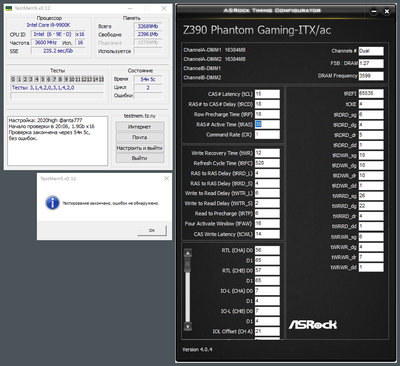
Task: Click the Настроить и выйти button
Action: (x=140, y=148)
